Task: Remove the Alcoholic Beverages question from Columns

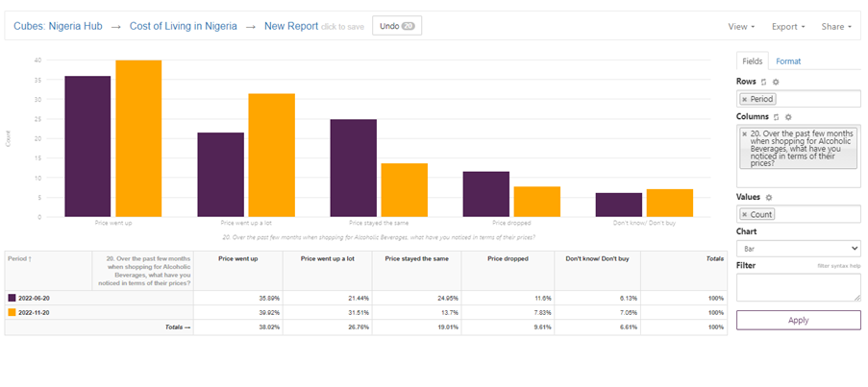Action: tap(745, 133)
